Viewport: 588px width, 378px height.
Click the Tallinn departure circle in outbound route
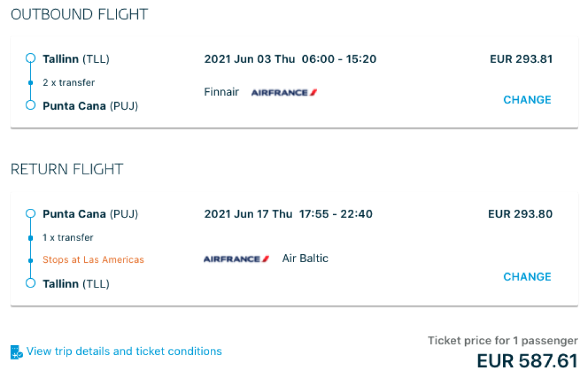[x=31, y=59]
